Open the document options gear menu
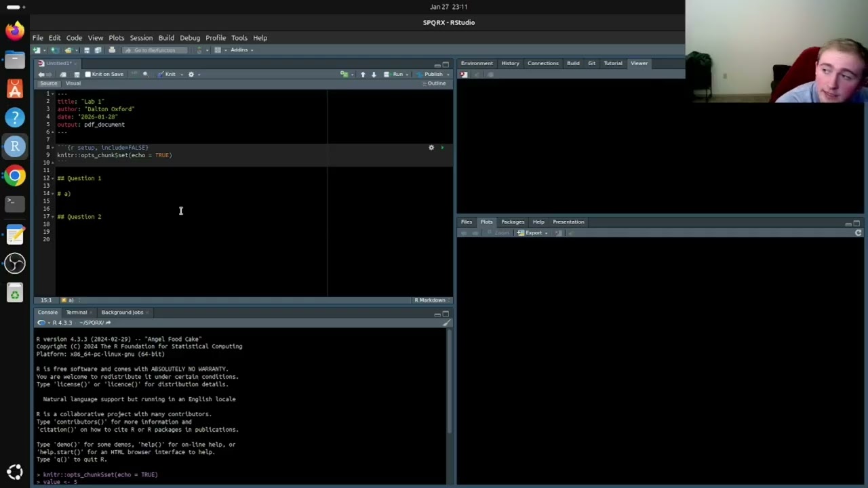Screen dimensions: 868x488 click(x=191, y=75)
